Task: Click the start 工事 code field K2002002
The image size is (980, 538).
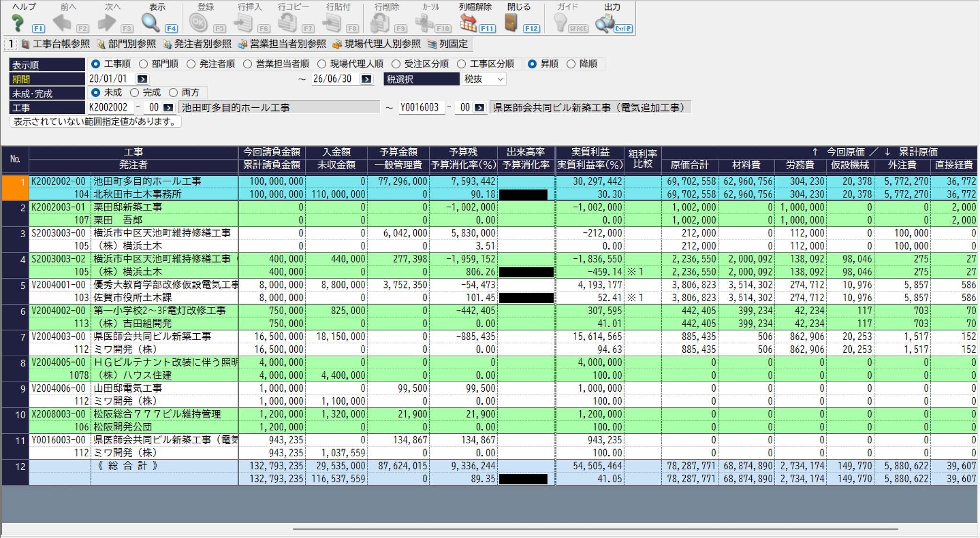Action: coord(110,108)
